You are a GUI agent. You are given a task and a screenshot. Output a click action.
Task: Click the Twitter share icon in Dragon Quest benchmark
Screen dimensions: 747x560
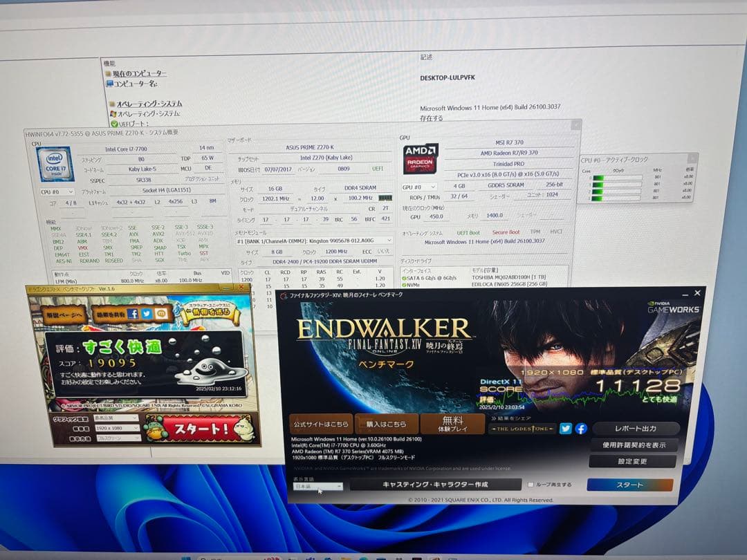pyautogui.click(x=146, y=313)
